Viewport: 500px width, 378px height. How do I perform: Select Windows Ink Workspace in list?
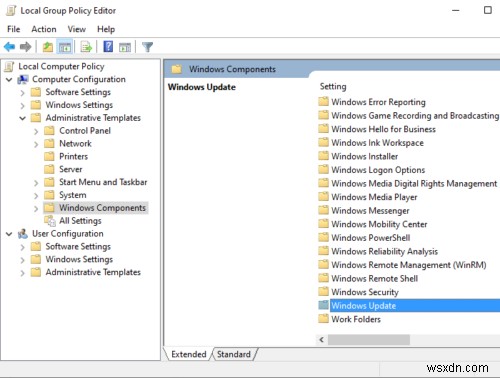click(377, 143)
